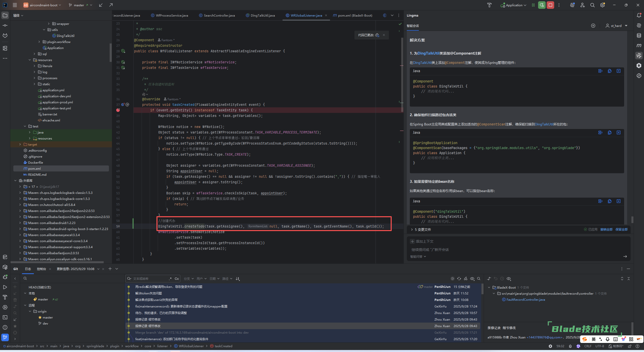Collapse the resources folder in project tree
This screenshot has height=352, width=644.
[x=30, y=60]
